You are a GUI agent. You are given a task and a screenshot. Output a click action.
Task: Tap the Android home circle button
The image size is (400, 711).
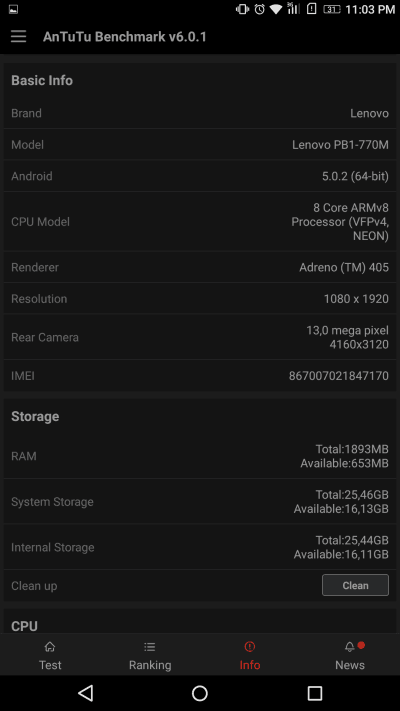pos(200,693)
